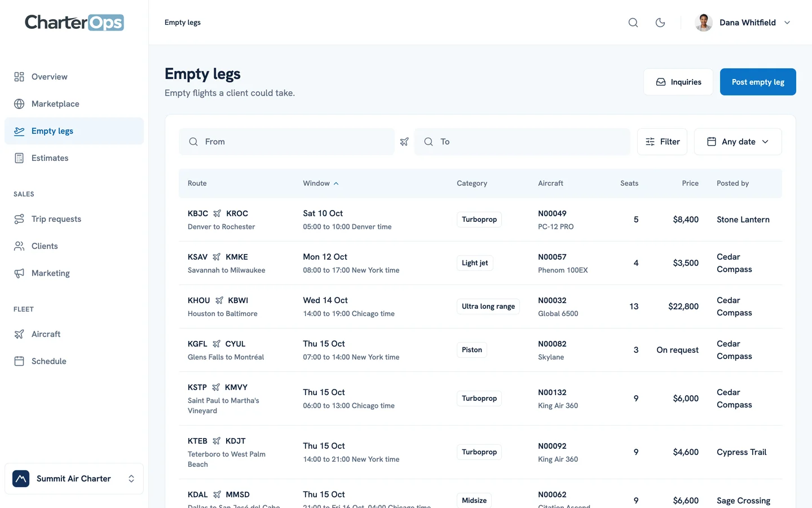Navigate to Clients

click(74, 246)
